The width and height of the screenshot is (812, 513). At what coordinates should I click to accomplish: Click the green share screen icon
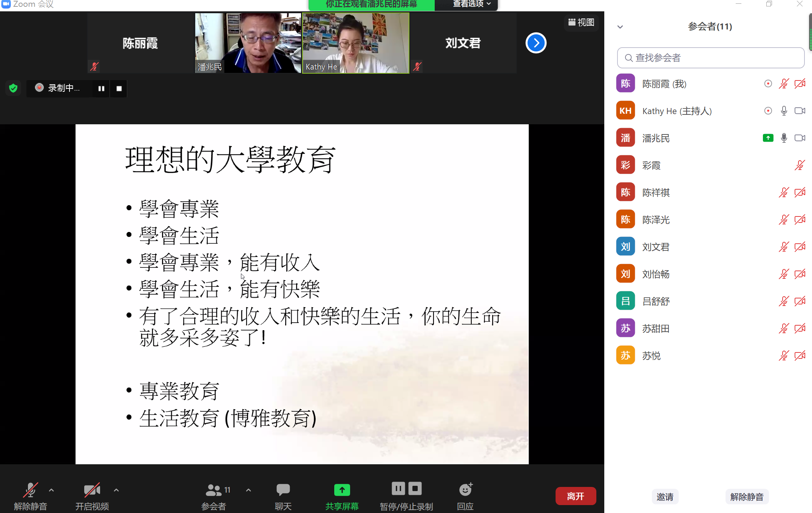pyautogui.click(x=342, y=490)
